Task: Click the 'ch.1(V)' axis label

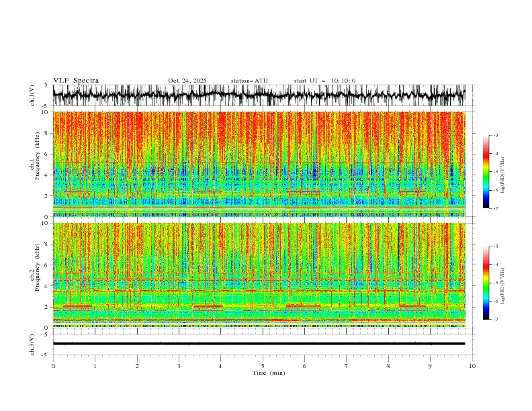Action: coord(32,95)
